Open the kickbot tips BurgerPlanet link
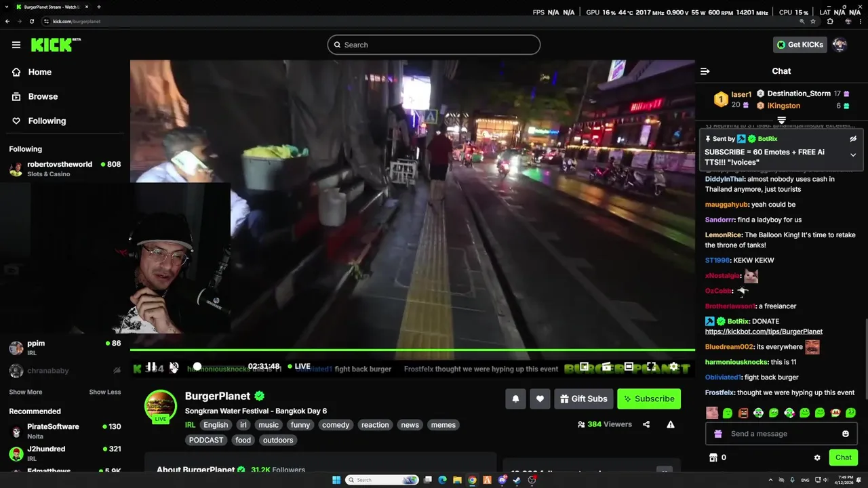The height and width of the screenshot is (488, 868). point(764,331)
